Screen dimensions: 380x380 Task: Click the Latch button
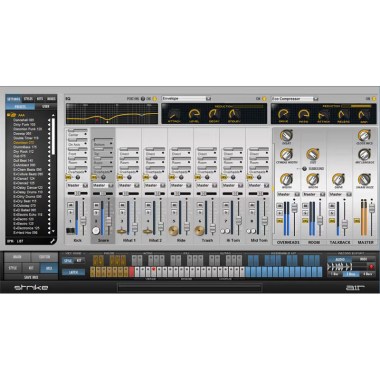(x=73, y=272)
